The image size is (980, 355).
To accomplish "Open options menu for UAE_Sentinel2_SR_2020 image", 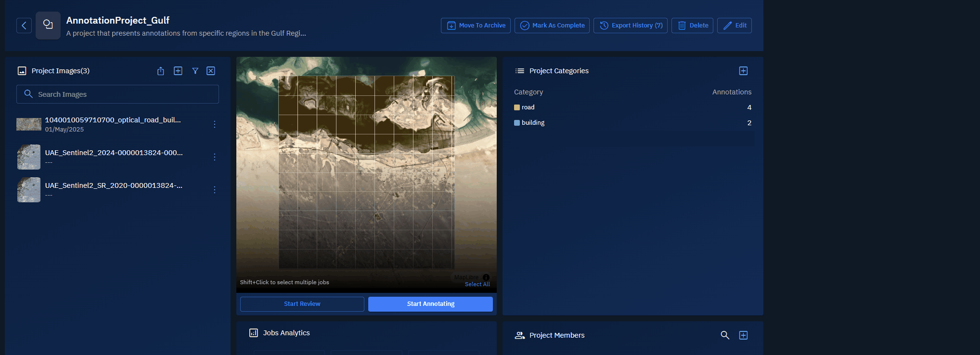I will click(x=215, y=190).
